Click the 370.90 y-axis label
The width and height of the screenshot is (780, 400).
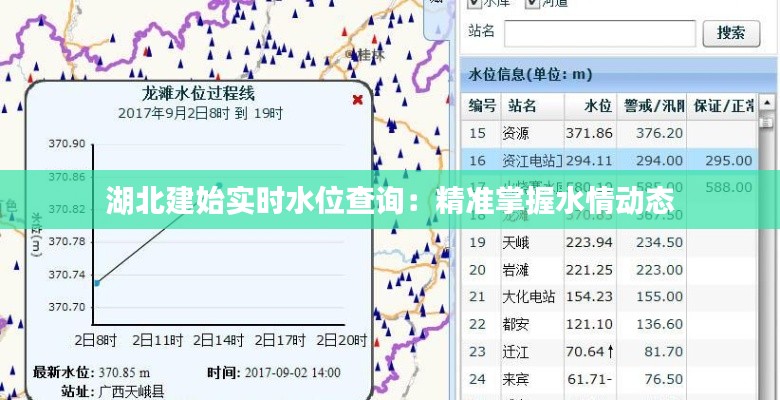point(67,144)
